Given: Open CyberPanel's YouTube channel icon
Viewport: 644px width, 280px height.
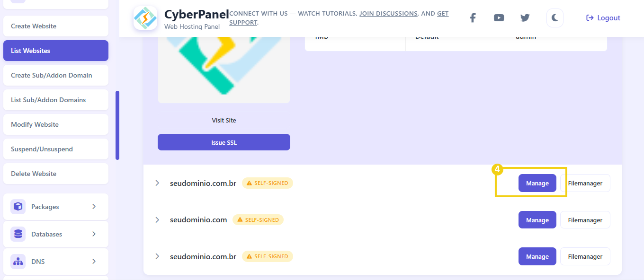Looking at the screenshot, I should [499, 17].
